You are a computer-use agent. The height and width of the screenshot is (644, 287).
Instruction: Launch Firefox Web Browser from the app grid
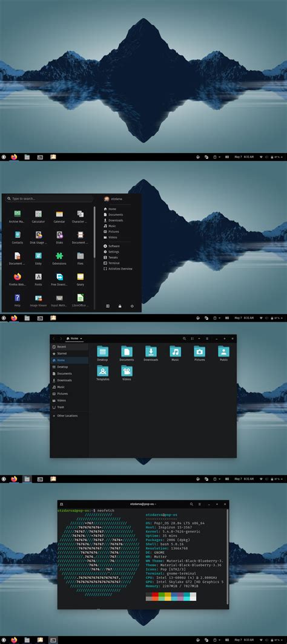click(18, 279)
